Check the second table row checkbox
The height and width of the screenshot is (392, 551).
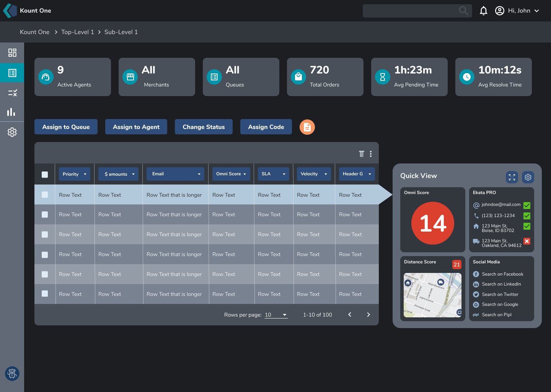[x=45, y=214]
